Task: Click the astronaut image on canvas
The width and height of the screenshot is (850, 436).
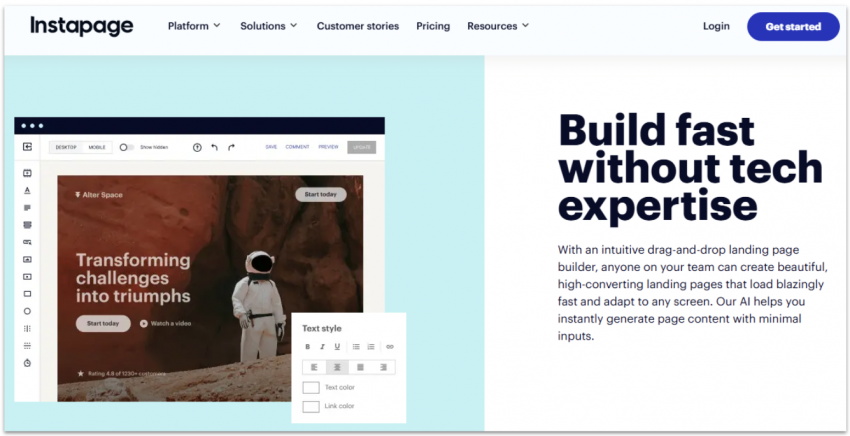Action: coord(258,305)
